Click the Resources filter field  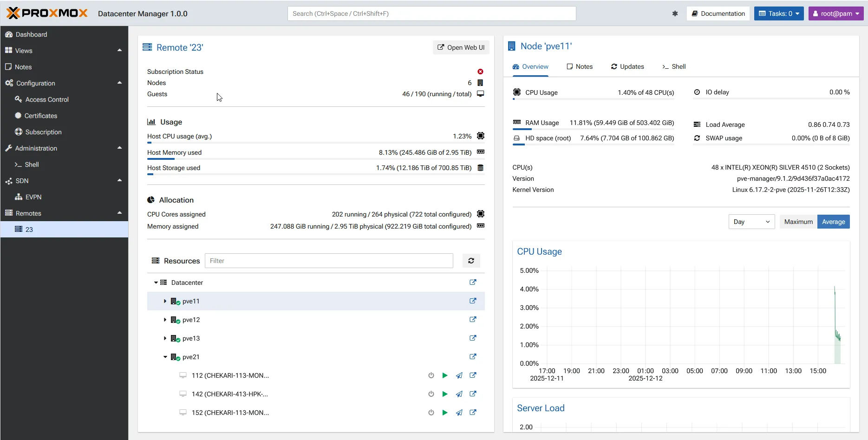click(x=329, y=261)
